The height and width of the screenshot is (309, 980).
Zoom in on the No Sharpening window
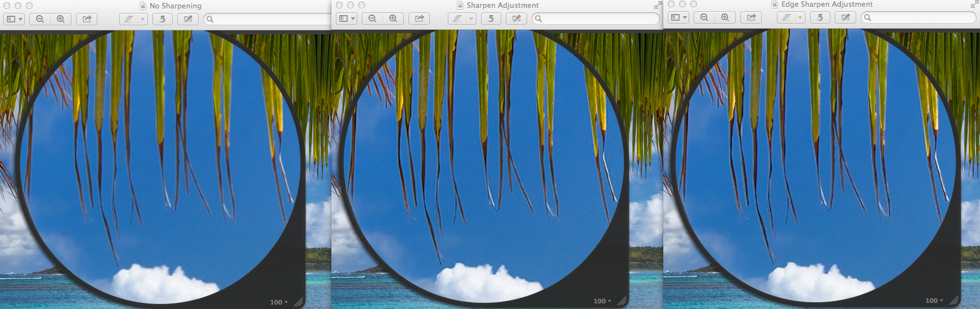point(61,19)
